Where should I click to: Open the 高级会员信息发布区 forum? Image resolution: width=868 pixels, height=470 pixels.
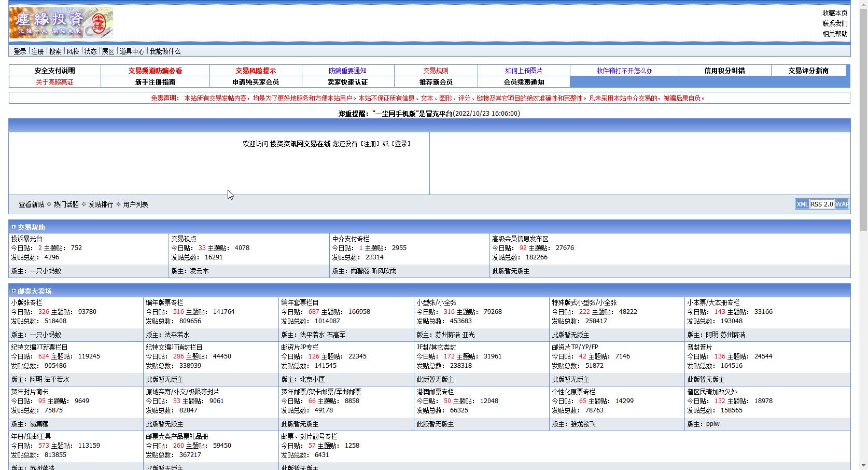click(520, 239)
